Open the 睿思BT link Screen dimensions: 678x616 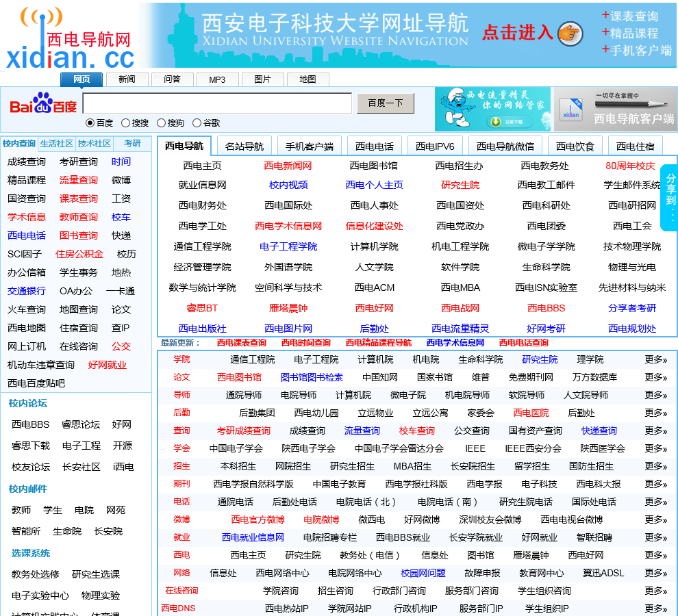[x=202, y=308]
